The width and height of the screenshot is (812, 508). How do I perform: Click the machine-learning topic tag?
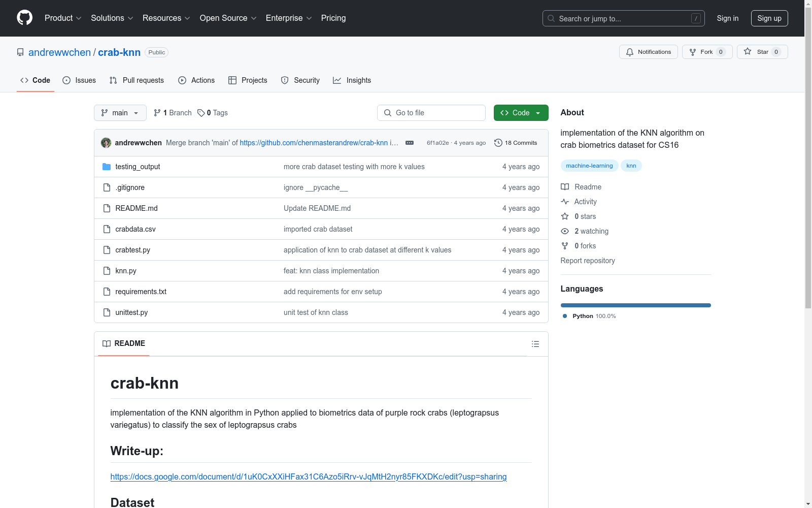coord(589,166)
